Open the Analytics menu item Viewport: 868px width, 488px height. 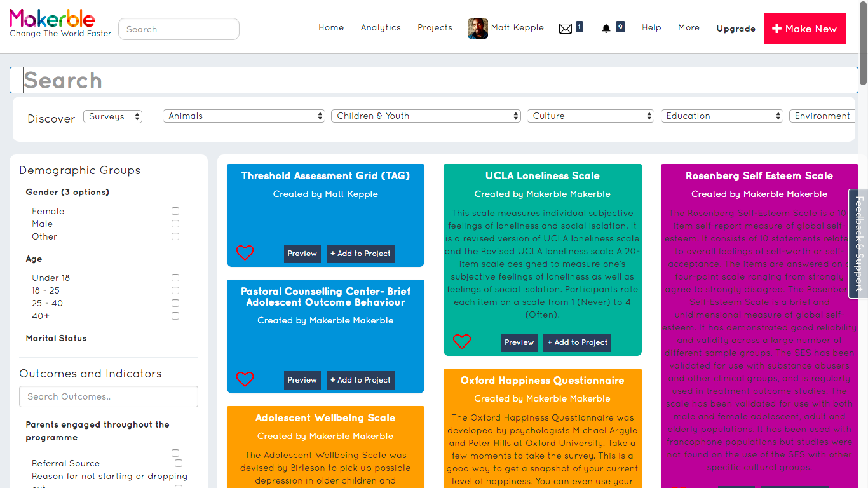click(381, 28)
